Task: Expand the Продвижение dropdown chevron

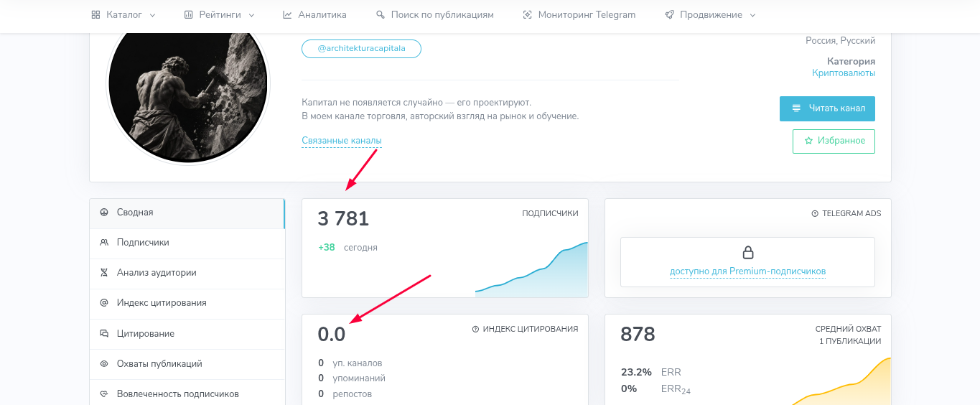Action: (x=752, y=15)
